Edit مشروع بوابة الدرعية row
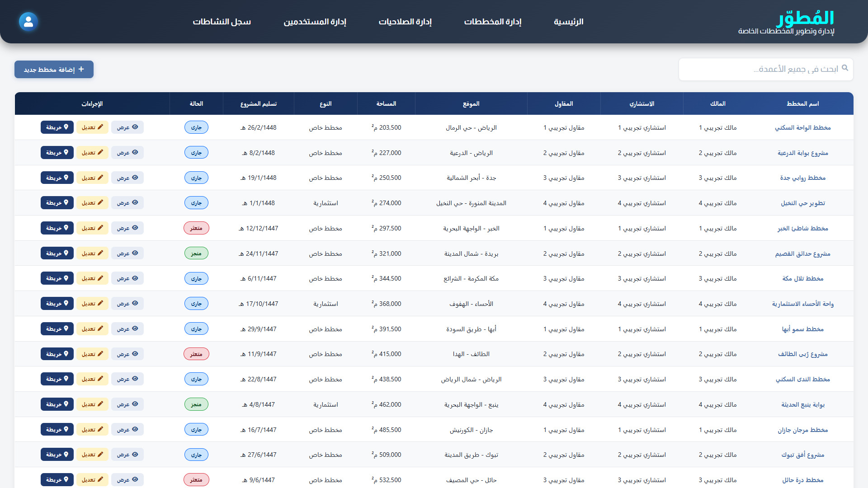The height and width of the screenshot is (488, 868). (92, 153)
